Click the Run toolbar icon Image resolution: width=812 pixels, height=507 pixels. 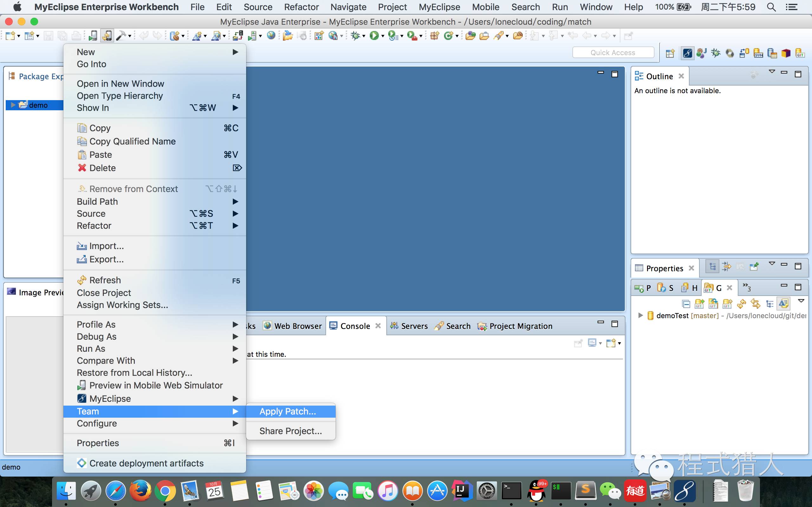(374, 35)
